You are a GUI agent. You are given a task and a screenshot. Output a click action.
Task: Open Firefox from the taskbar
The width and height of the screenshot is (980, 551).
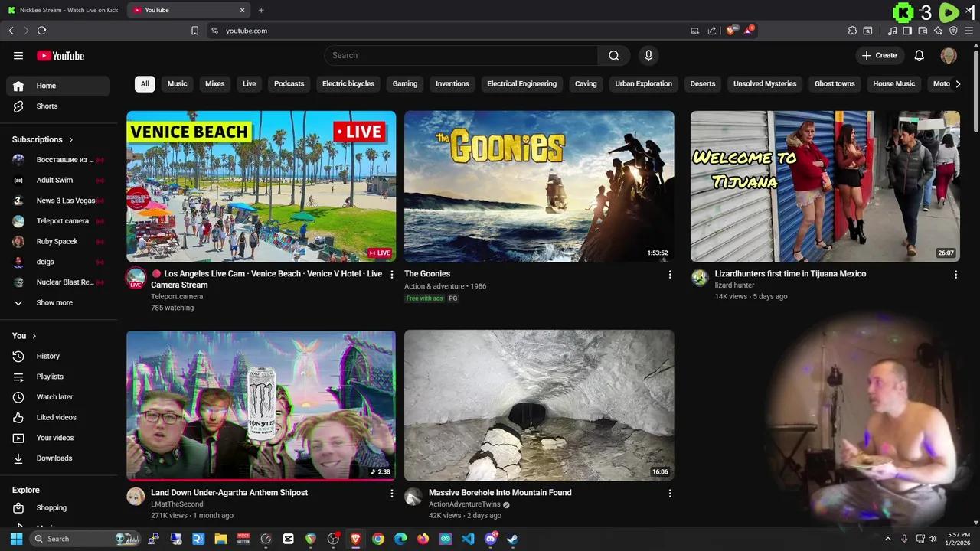tap(423, 539)
